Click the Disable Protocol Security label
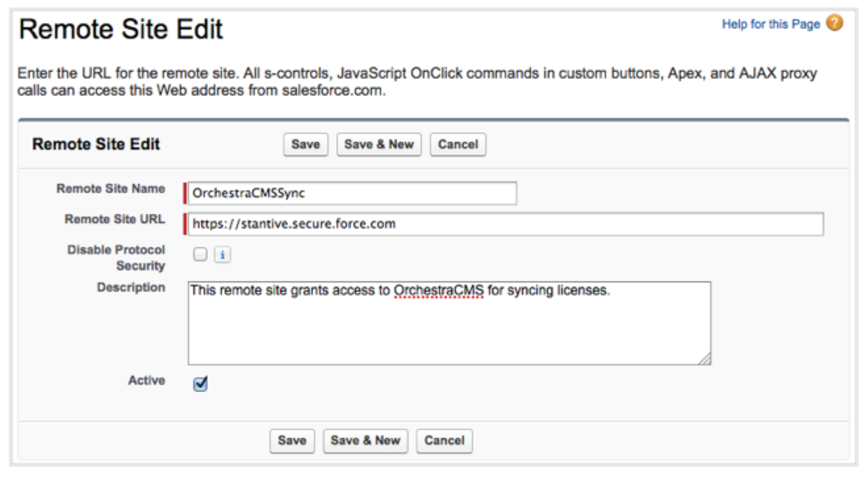This screenshot has width=868, height=479. 116,258
